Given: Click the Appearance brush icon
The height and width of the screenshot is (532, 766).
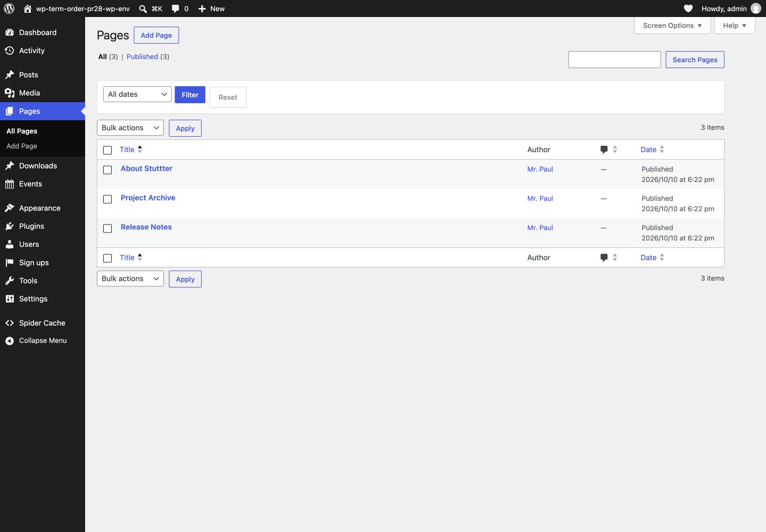Looking at the screenshot, I should (10, 208).
